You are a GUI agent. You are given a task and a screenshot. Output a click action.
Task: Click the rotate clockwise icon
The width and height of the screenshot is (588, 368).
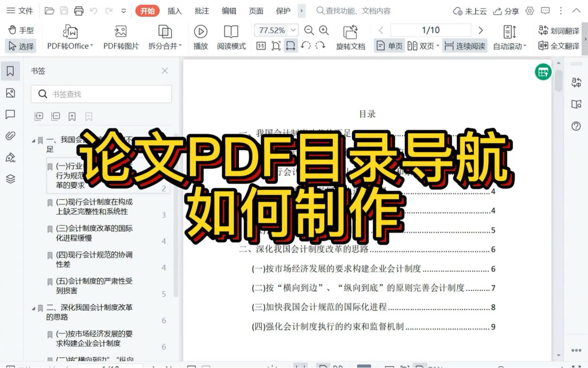click(320, 46)
